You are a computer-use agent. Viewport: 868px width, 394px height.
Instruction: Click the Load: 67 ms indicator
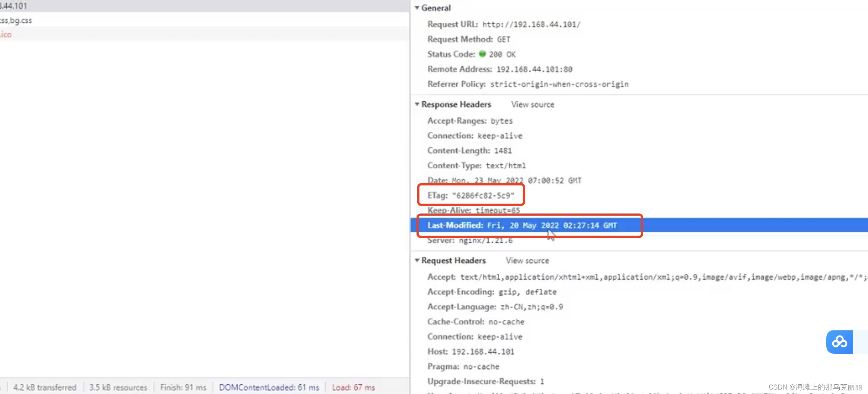tap(353, 387)
